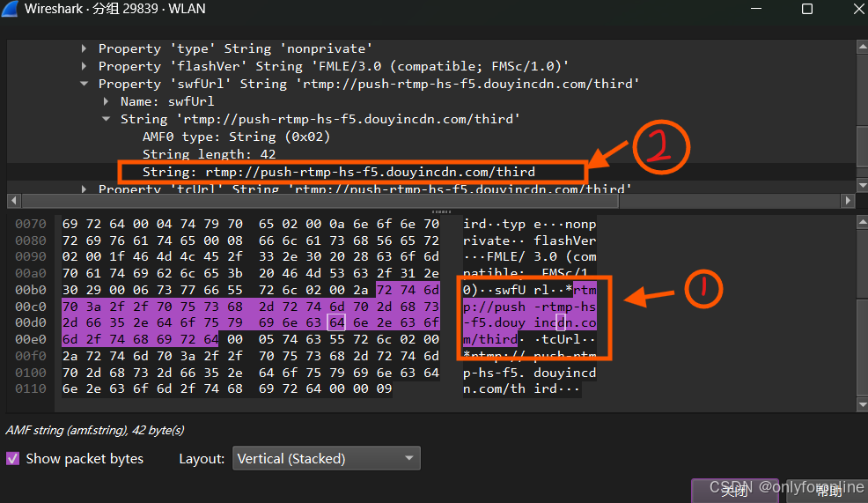
Task: Click the 帮助 (Help) button
Action: [x=828, y=491]
